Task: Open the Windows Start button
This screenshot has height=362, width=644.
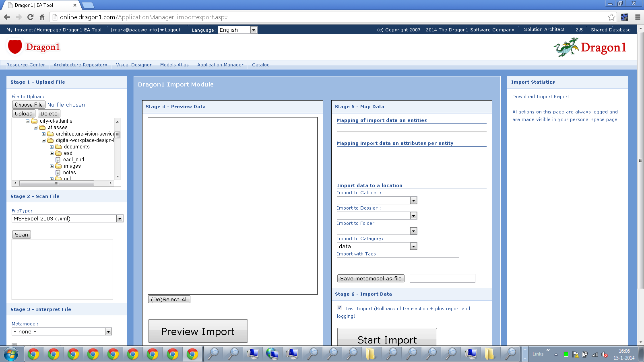Action: click(x=11, y=354)
